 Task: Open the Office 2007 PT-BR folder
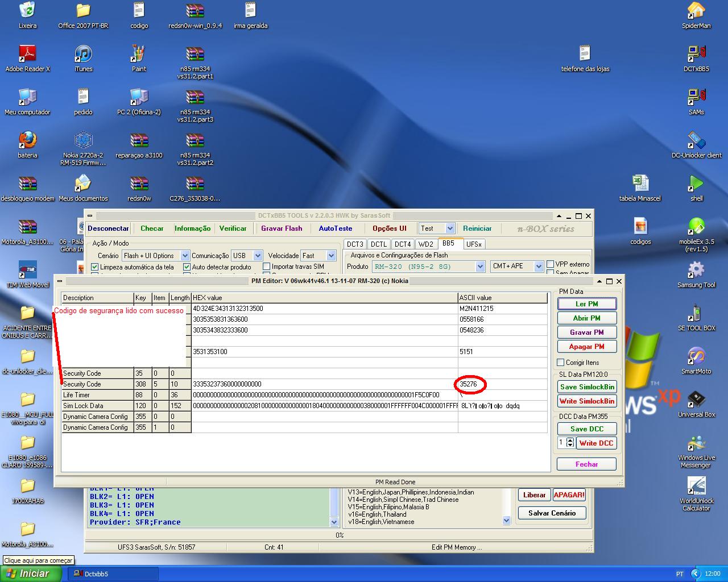tap(83, 15)
